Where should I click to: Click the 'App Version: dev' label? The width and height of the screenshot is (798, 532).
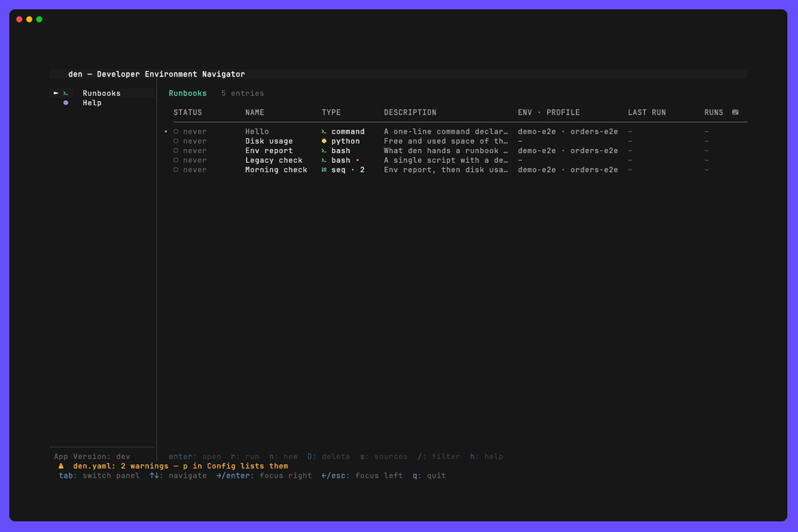click(x=92, y=457)
